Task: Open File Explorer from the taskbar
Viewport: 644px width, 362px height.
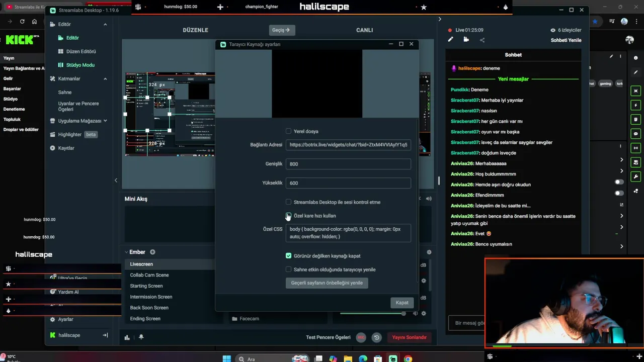Action: coord(348,359)
